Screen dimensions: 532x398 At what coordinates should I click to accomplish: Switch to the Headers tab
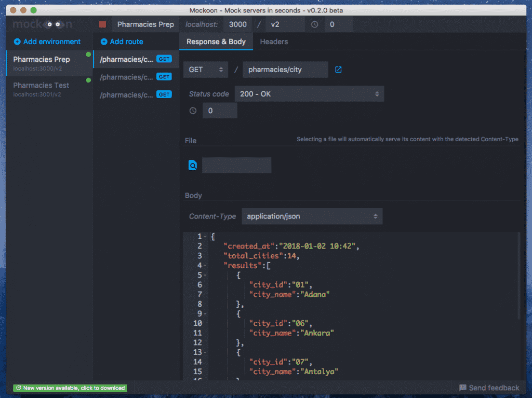pyautogui.click(x=274, y=42)
